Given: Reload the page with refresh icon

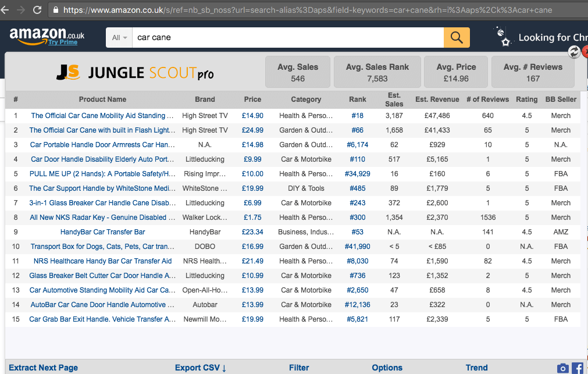Looking at the screenshot, I should [37, 10].
